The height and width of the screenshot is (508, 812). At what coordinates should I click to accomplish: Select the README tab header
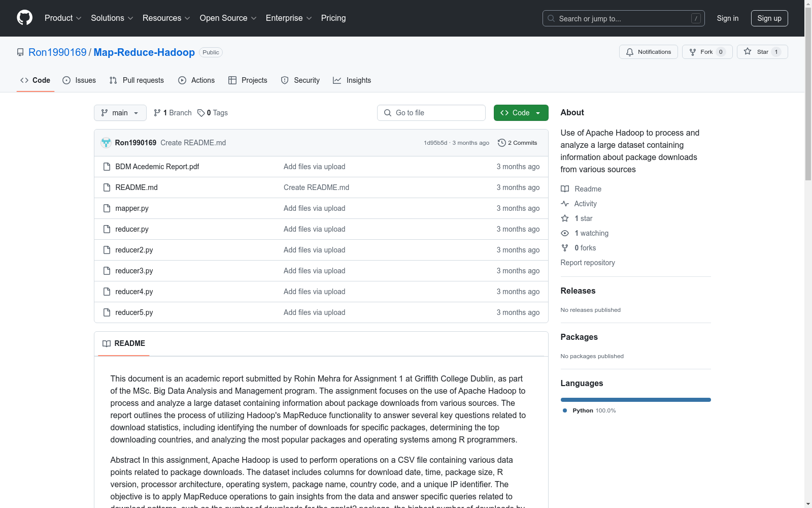[124, 344]
